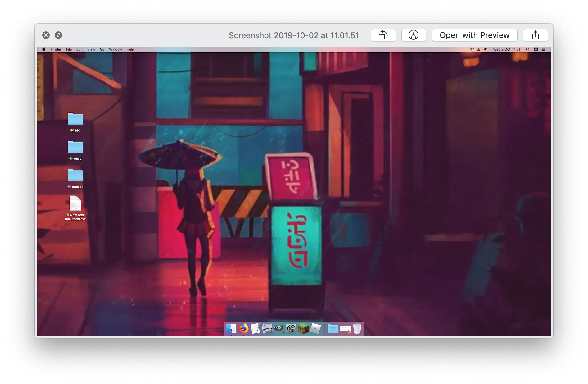
Task: Click the volume speaker icon
Action: pos(486,49)
